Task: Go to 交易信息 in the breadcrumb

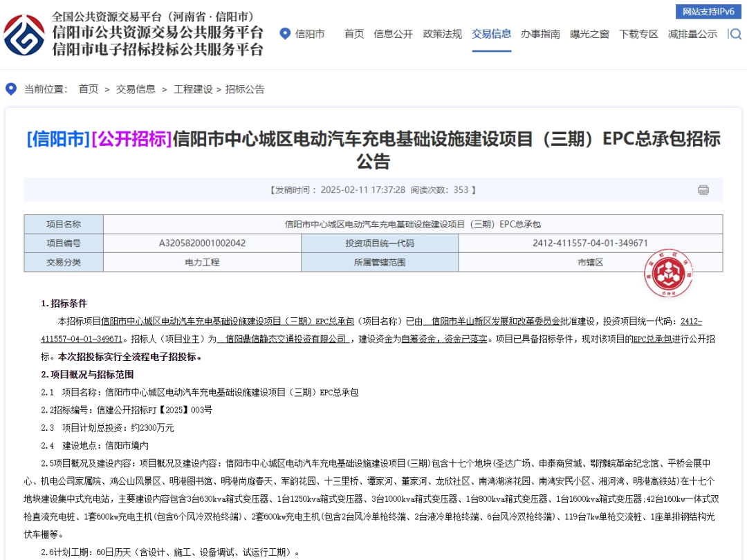Action: [136, 89]
